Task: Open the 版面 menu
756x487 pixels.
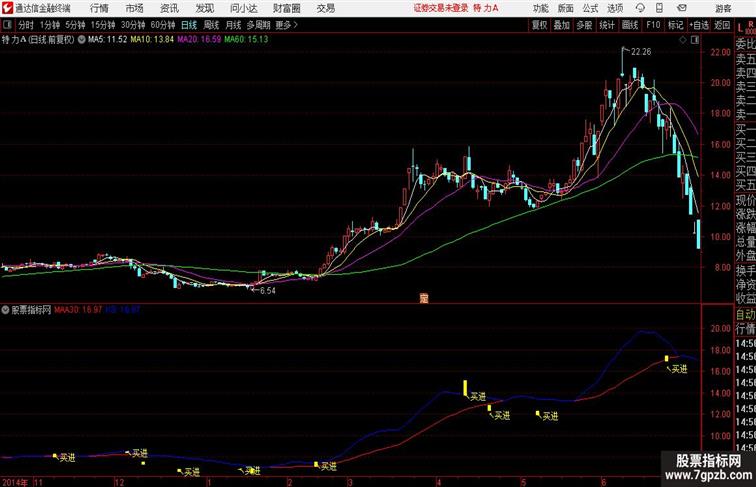Action: click(566, 8)
